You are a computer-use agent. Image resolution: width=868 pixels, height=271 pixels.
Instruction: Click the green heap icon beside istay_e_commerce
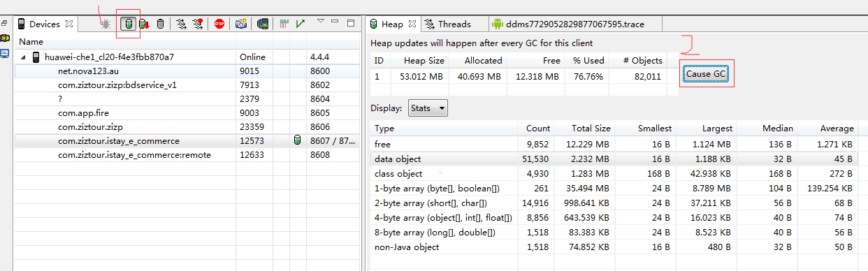298,140
